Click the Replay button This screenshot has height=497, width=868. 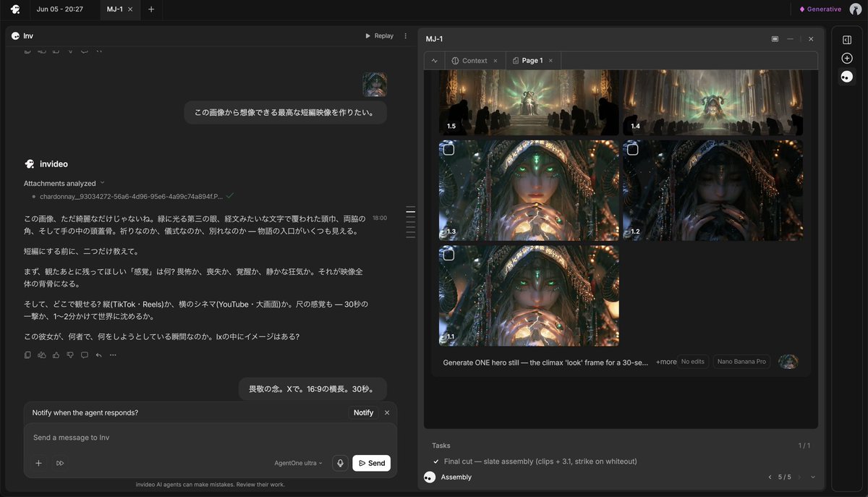pos(379,35)
